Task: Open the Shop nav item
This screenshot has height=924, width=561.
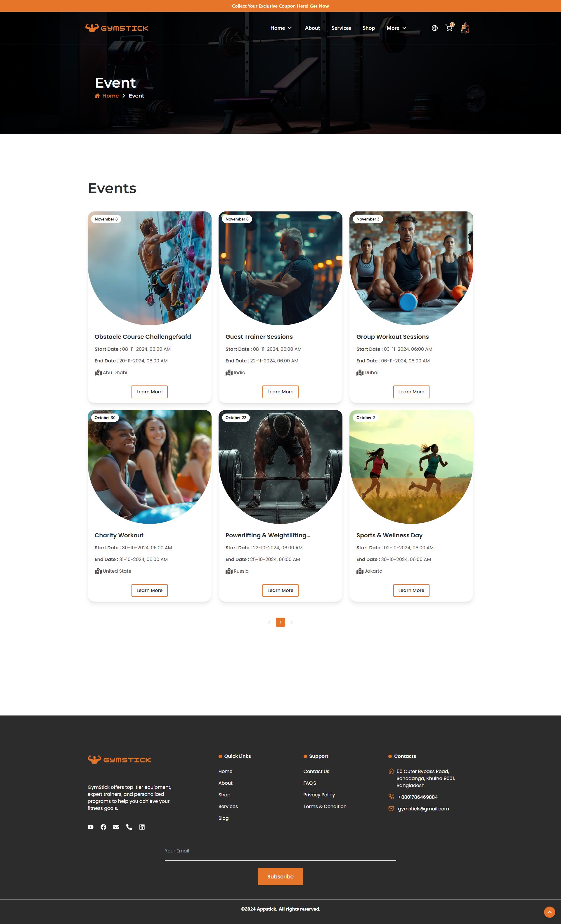Action: point(368,28)
